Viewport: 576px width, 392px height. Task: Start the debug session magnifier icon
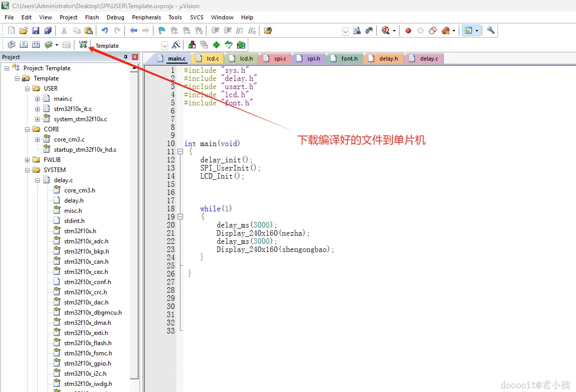pyautogui.click(x=385, y=31)
